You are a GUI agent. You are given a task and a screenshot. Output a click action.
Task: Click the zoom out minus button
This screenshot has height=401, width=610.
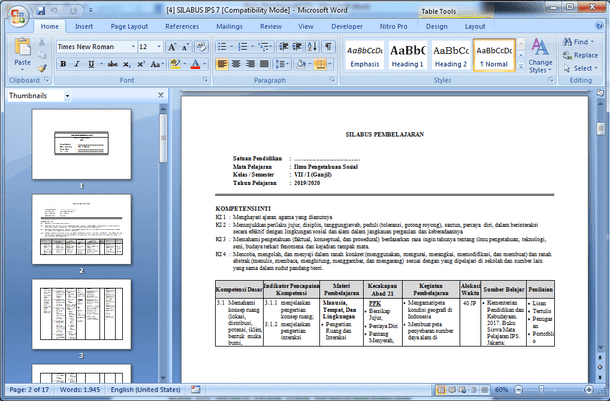[x=518, y=389]
